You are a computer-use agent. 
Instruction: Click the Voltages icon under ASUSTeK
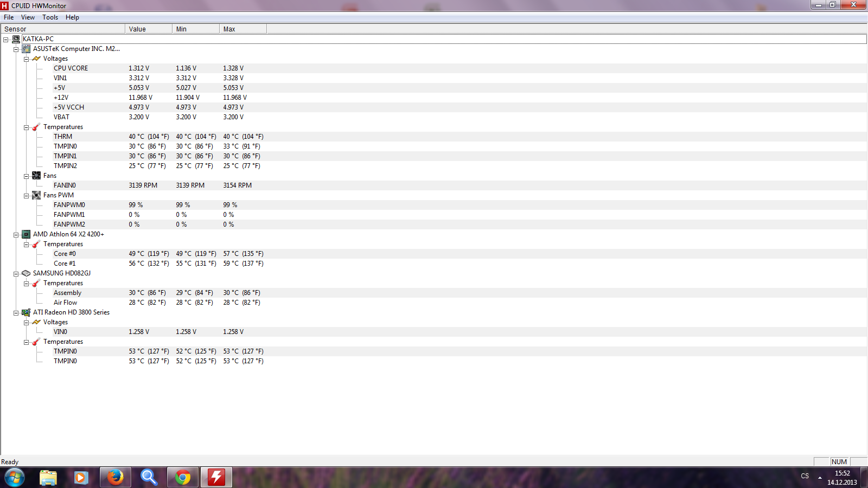[36, 59]
